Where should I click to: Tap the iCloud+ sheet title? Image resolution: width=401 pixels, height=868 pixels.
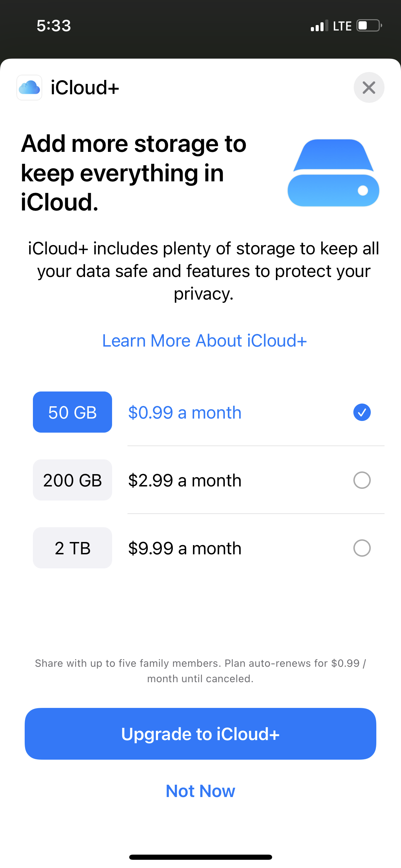(85, 88)
